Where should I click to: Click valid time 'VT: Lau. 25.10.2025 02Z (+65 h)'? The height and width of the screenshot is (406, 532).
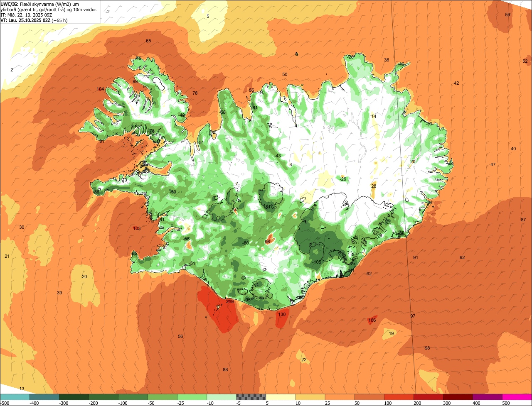(34, 20)
